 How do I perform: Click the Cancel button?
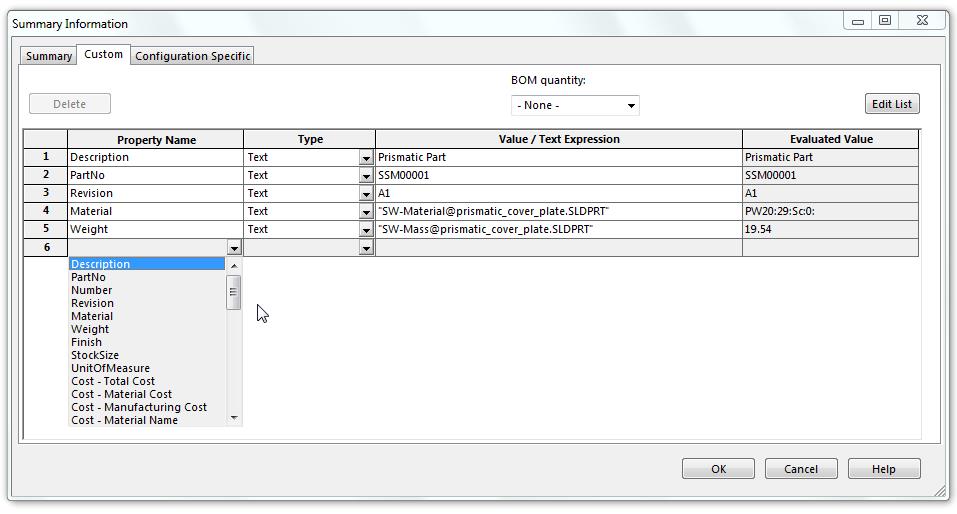click(x=800, y=469)
